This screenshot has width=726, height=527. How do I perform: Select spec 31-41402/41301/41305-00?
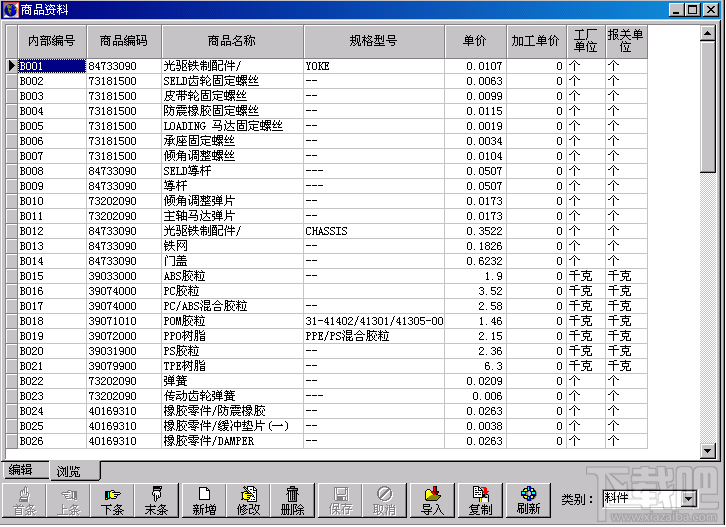point(374,321)
